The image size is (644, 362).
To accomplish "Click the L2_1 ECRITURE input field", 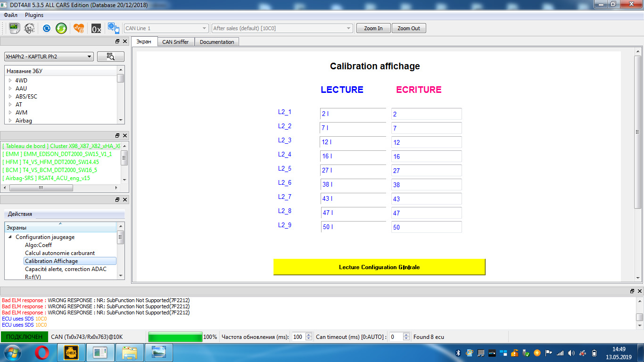I will [426, 114].
